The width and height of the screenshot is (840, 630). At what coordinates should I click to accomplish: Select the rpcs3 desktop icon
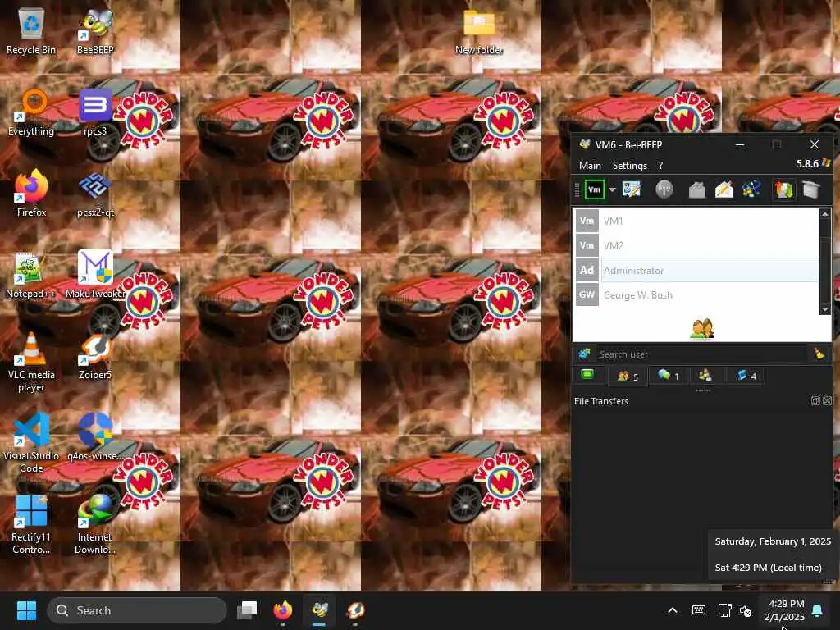click(95, 112)
